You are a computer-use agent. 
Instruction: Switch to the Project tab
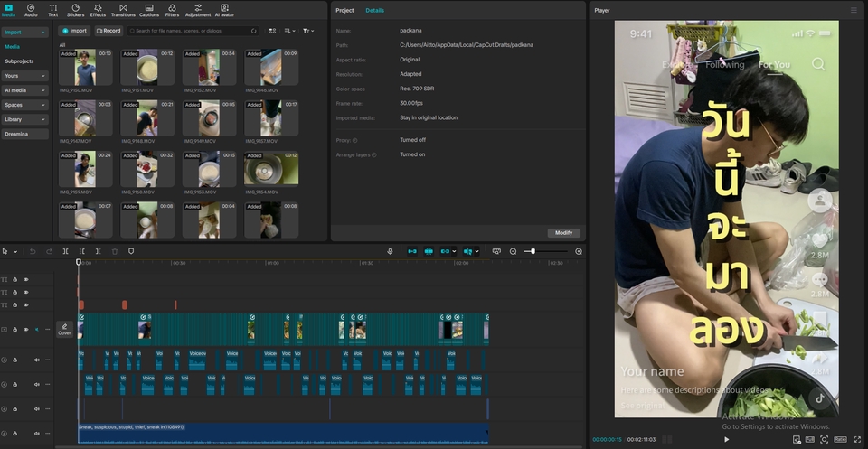(344, 10)
